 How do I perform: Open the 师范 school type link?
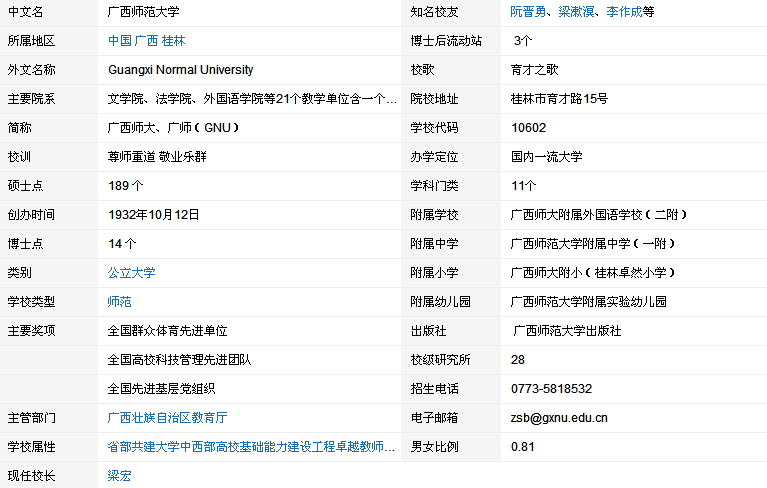(119, 302)
